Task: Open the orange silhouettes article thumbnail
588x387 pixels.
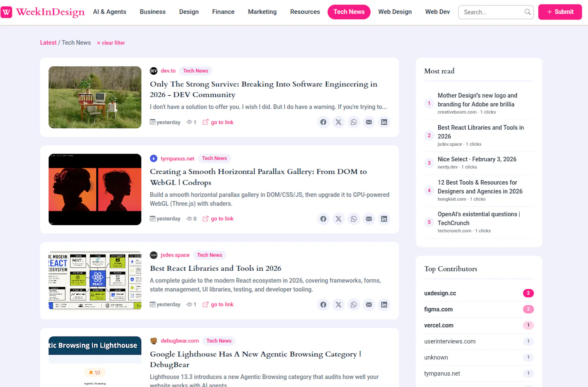Action: coord(95,189)
